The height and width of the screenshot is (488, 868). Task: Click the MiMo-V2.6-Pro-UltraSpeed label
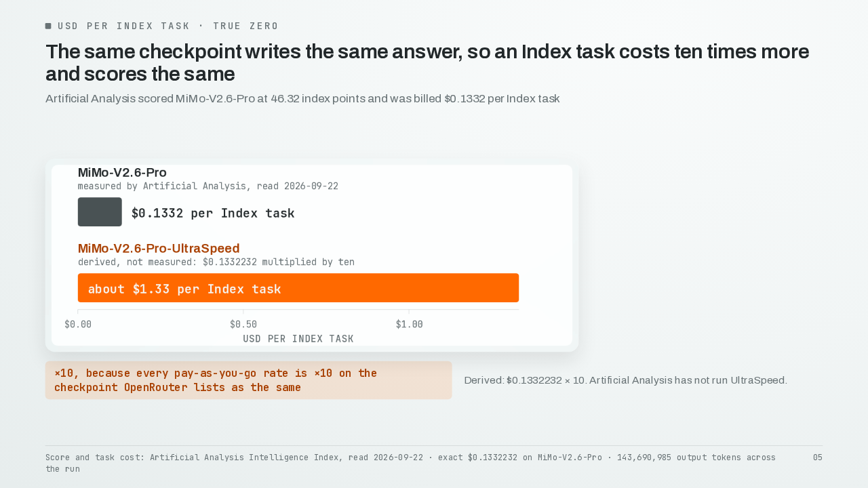(x=159, y=249)
